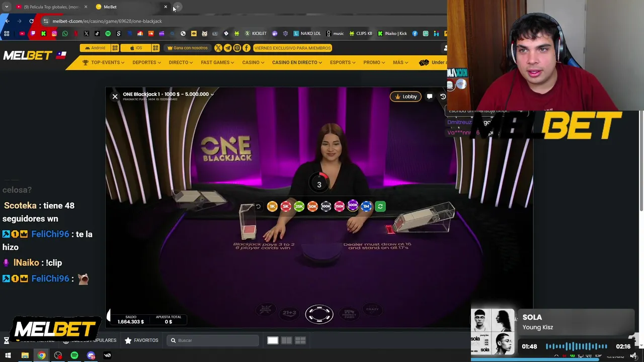644x362 pixels.
Task: Expand the MÁS menu
Action: [x=400, y=62]
